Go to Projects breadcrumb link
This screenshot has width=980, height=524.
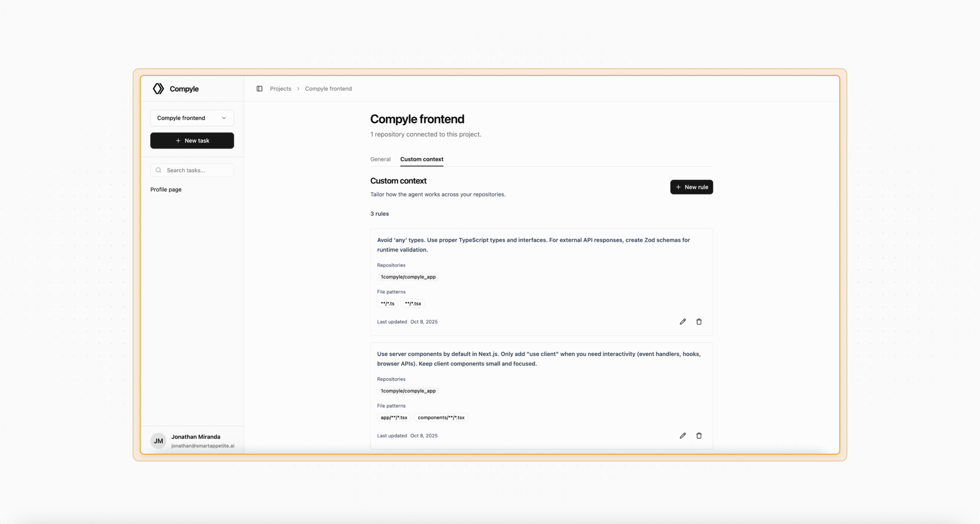pos(280,89)
